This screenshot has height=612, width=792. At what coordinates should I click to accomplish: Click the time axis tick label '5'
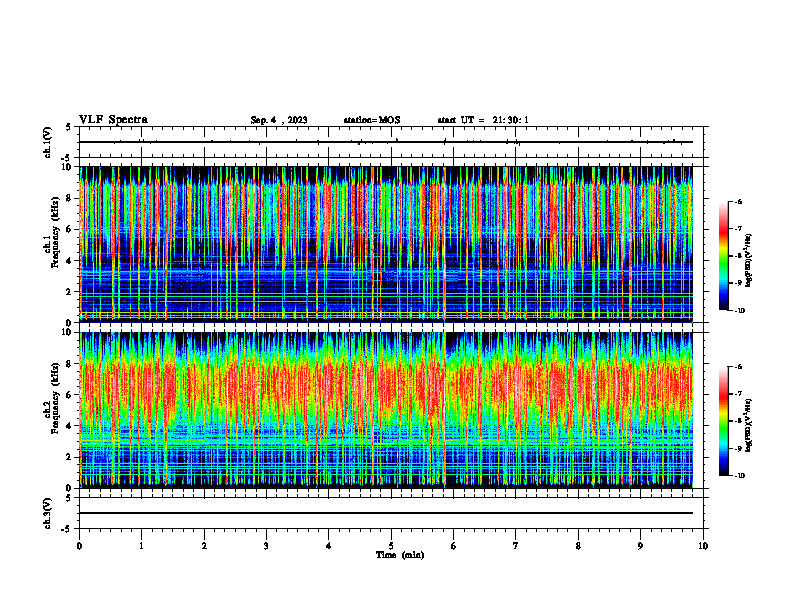tap(391, 546)
